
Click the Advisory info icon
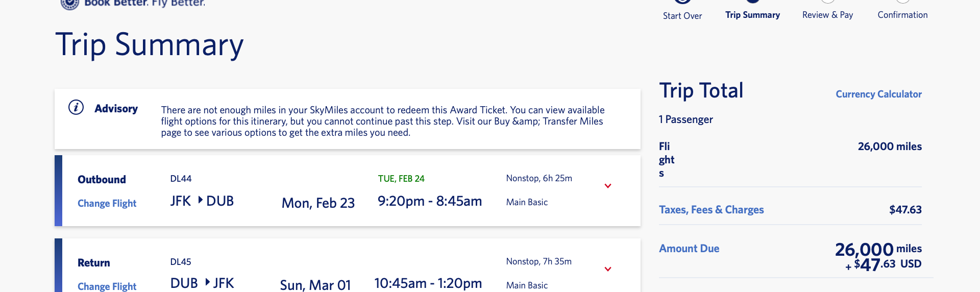[76, 108]
